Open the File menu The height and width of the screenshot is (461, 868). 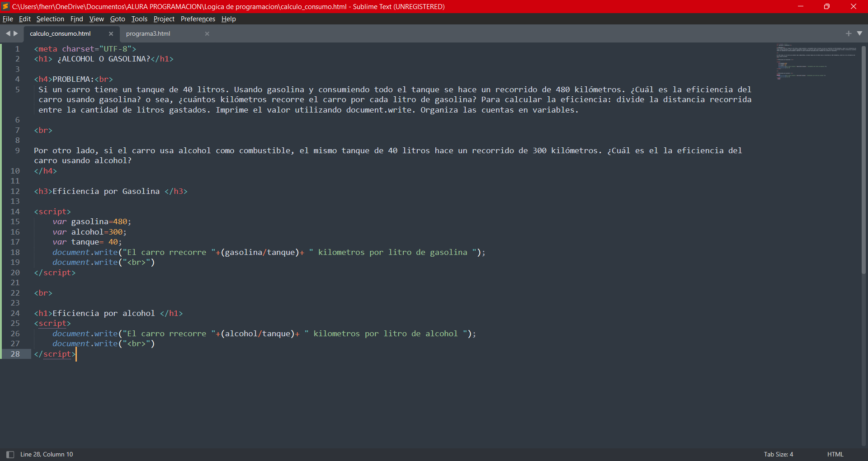pyautogui.click(x=8, y=19)
